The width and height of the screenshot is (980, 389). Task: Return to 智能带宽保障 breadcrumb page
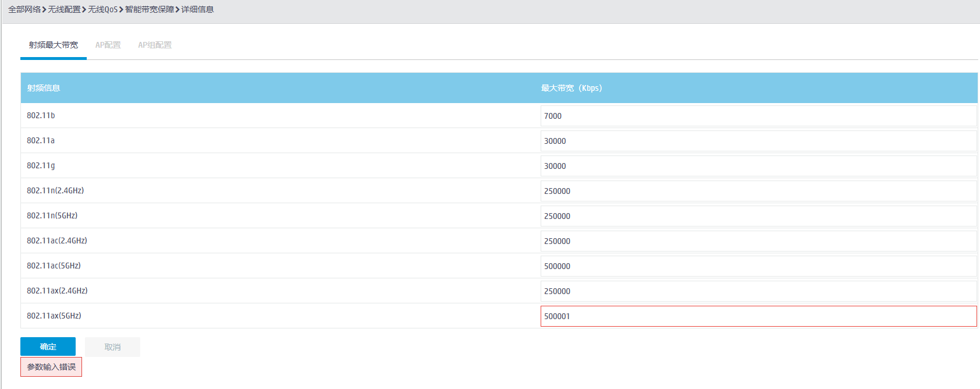point(150,9)
